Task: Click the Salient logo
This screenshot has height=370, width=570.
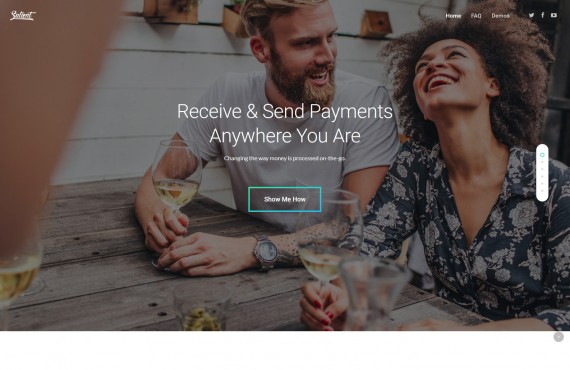Action: pos(22,15)
